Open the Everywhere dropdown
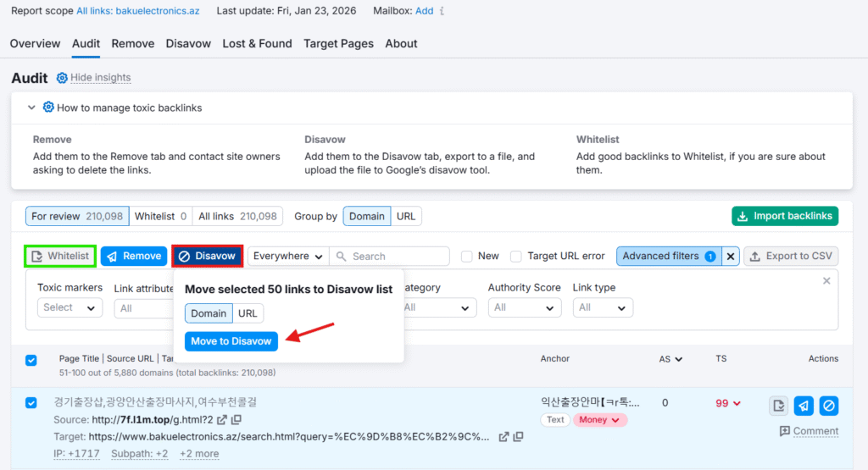 tap(288, 256)
